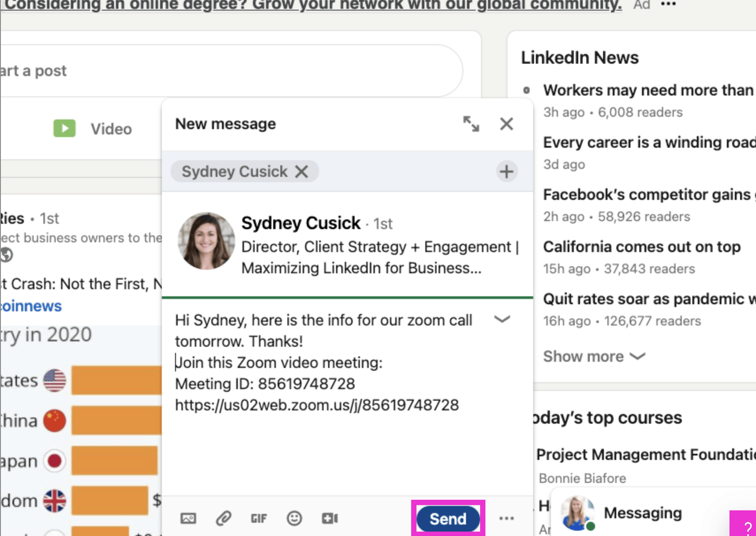
Task: Click the globe visibility icon on post
Action: click(6, 255)
